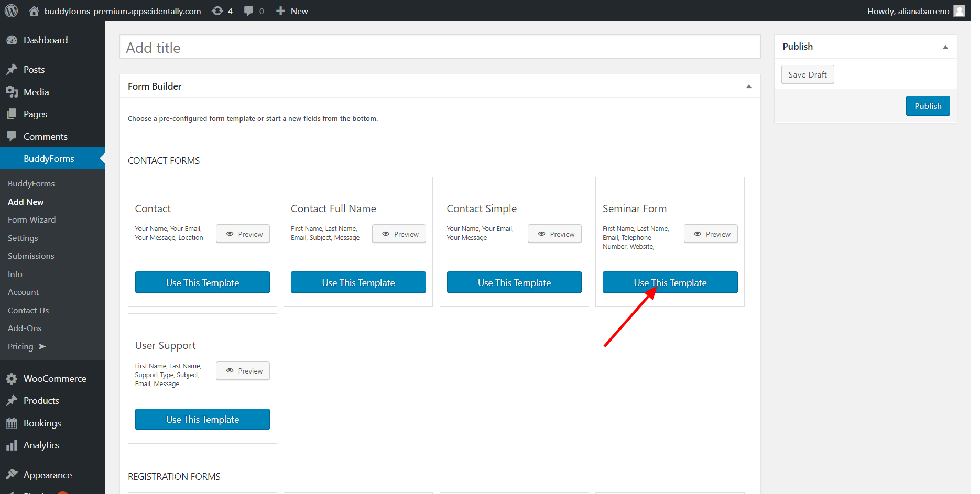Click the CONTACT FORMS heading text
This screenshot has height=494, width=980.
point(164,161)
